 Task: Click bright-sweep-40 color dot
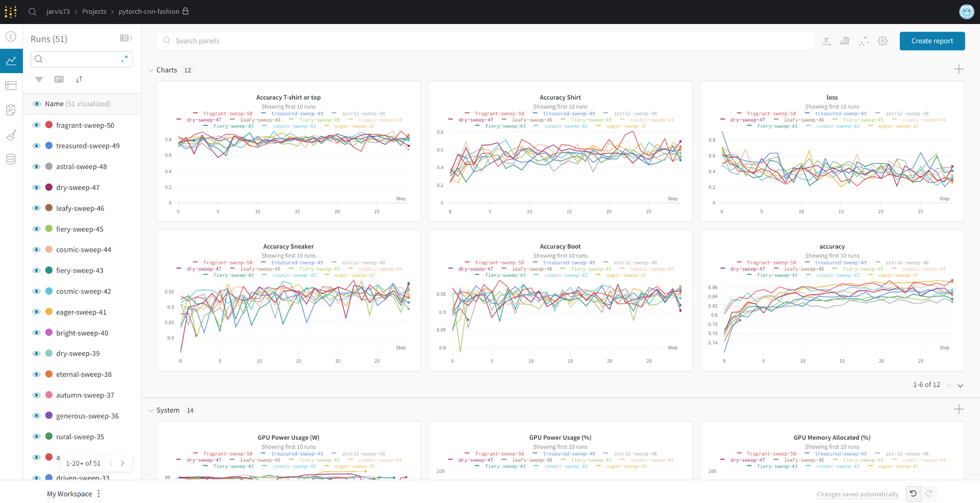[x=49, y=332]
